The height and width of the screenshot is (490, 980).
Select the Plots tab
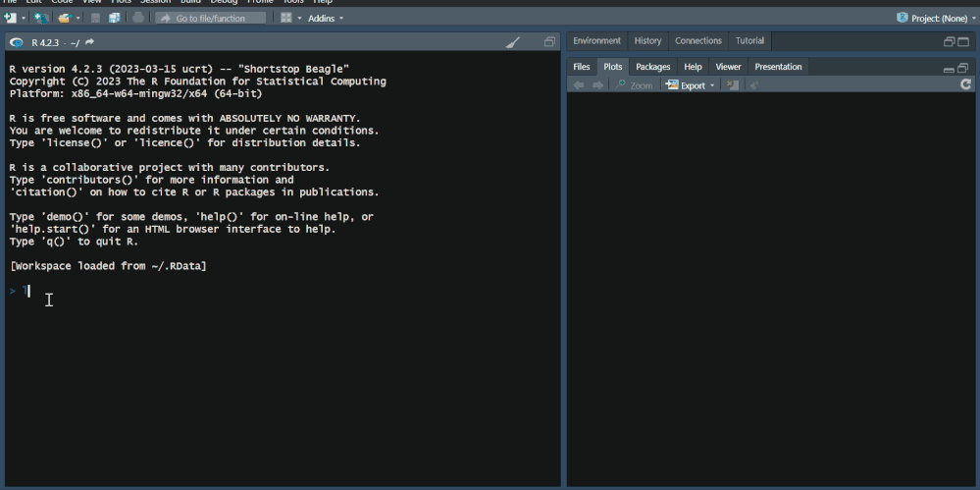pyautogui.click(x=612, y=67)
